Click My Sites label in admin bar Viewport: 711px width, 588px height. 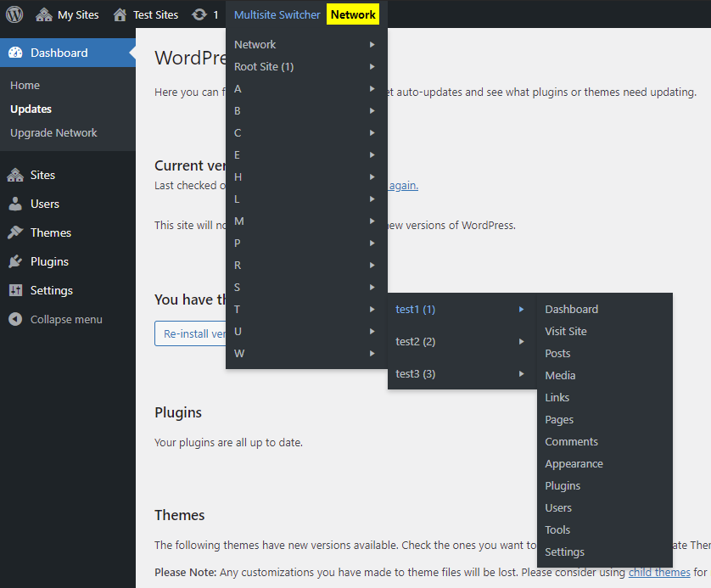pyautogui.click(x=78, y=15)
